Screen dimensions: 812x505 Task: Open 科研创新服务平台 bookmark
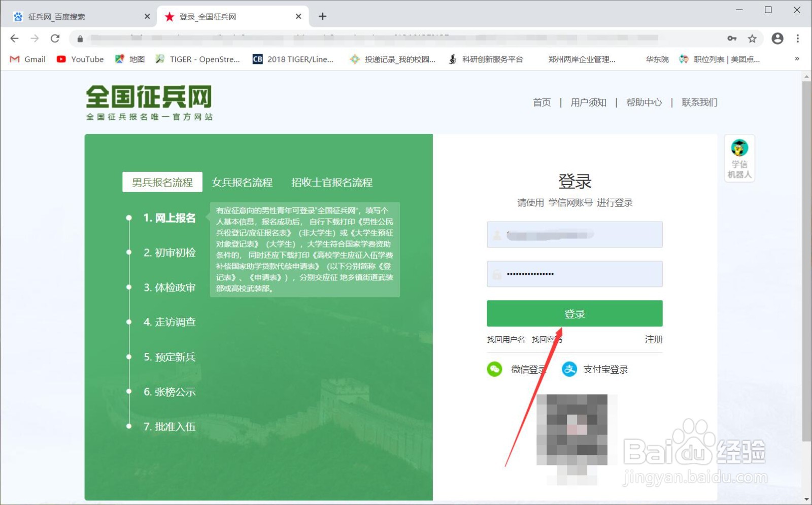tap(486, 59)
